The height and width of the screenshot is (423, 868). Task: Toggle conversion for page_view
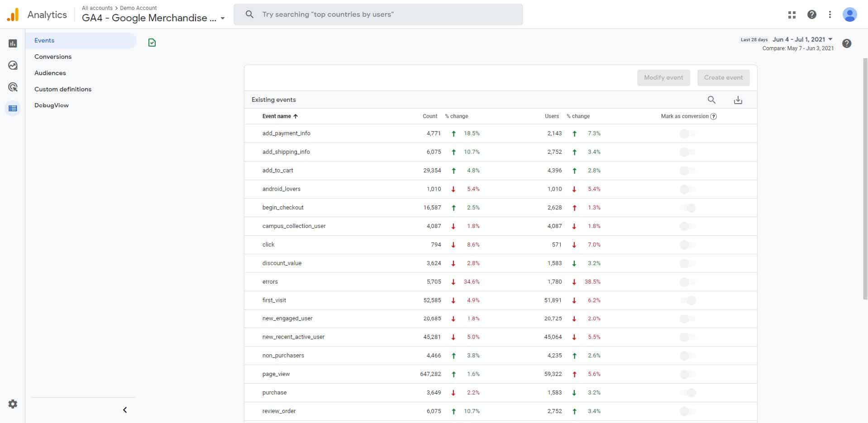coord(687,375)
